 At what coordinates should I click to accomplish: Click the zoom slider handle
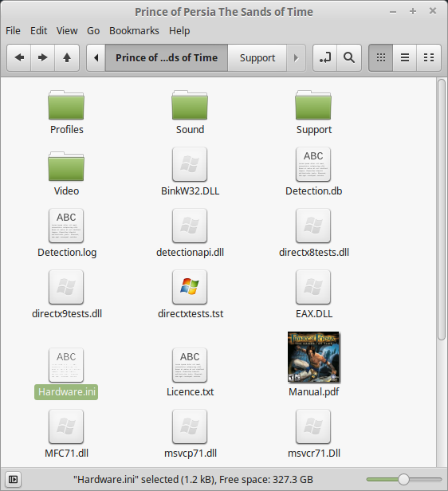[x=403, y=479]
